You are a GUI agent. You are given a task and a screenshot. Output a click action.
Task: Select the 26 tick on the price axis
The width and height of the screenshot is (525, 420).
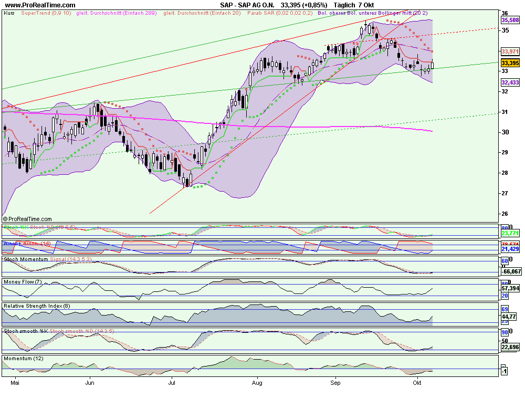[505, 214]
